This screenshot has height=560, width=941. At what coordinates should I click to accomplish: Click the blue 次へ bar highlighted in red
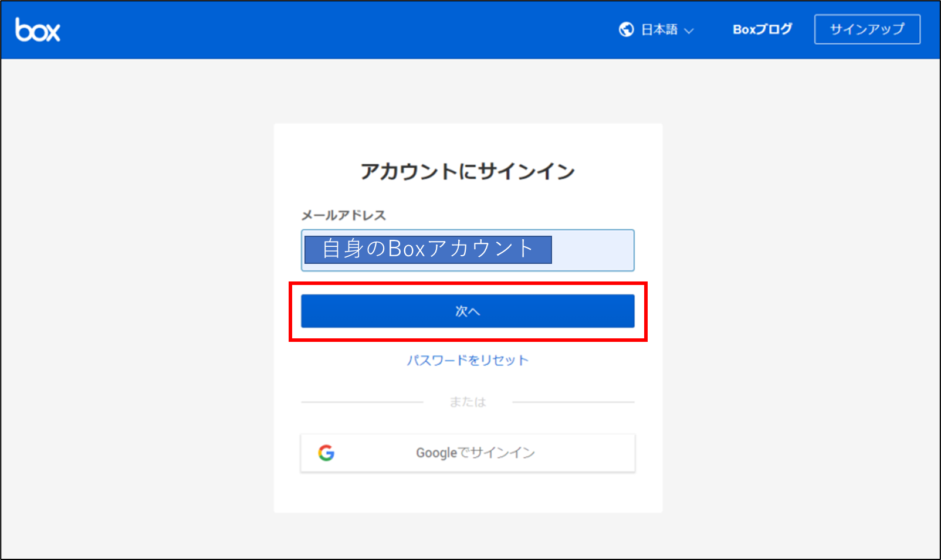tap(468, 311)
